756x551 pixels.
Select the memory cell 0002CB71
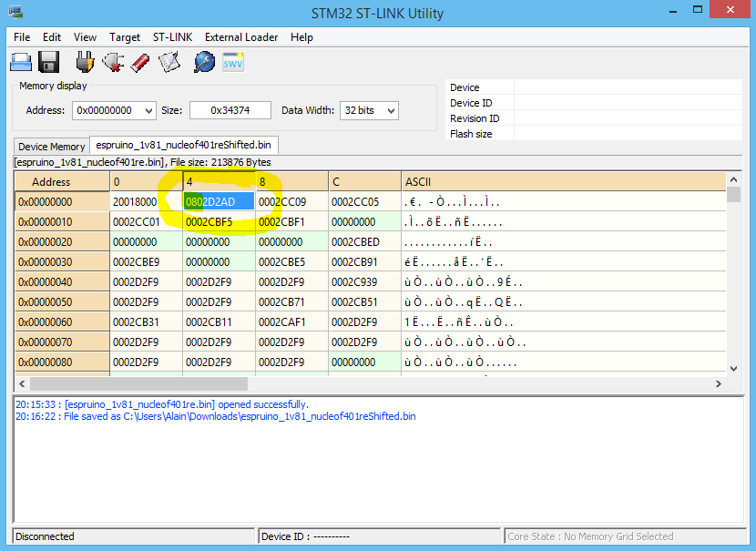coord(291,302)
